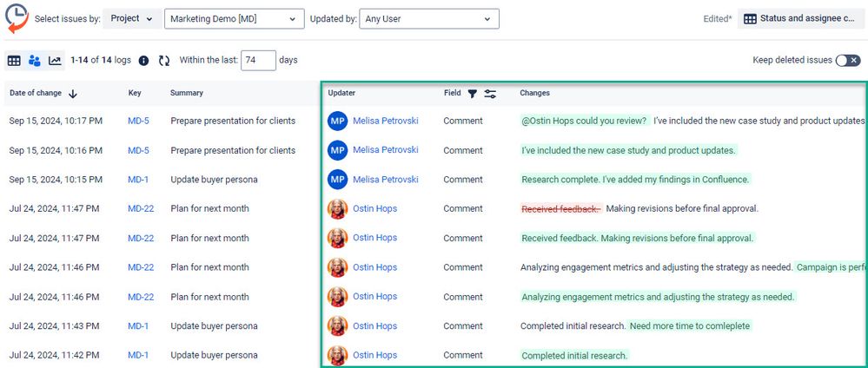Image resolution: width=868 pixels, height=368 pixels.
Task: Open Status and assignee saved view
Action: pyautogui.click(x=800, y=18)
